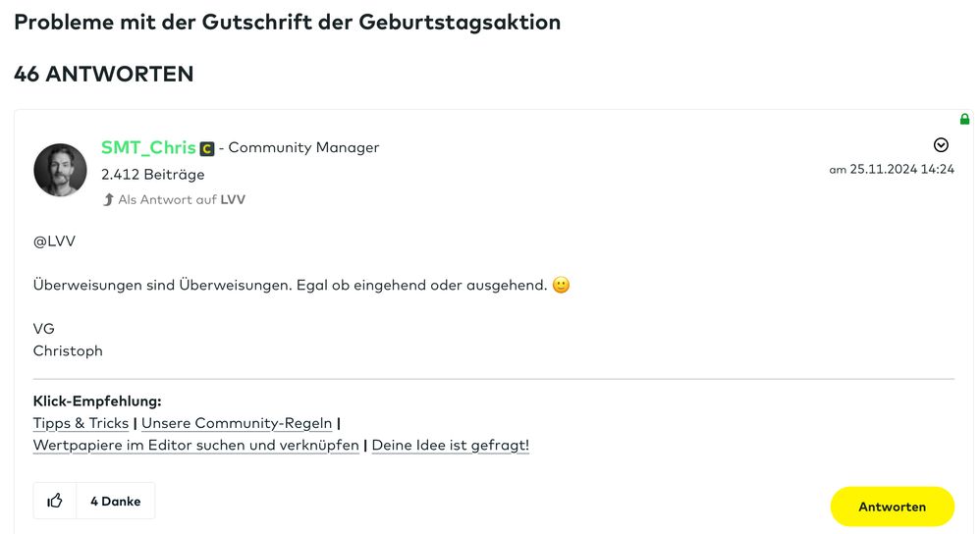Click the Community Manager rank badge icon
Viewport: 980px width, 534px height.
tap(207, 149)
